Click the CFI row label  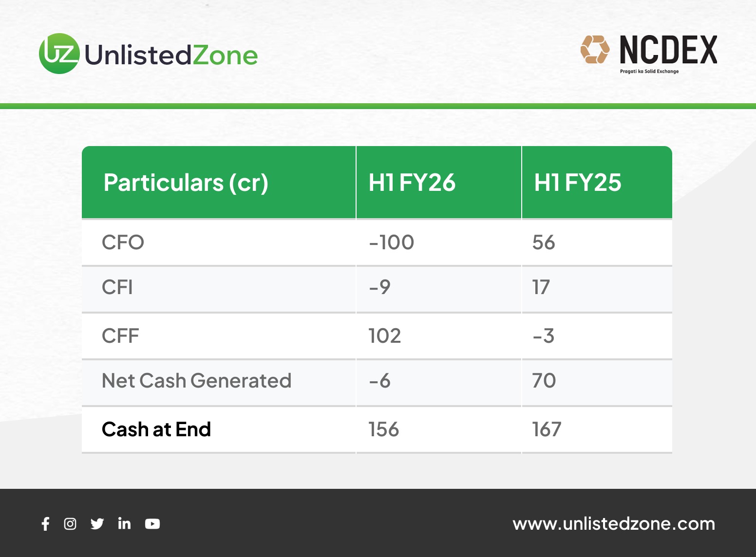coord(117,287)
